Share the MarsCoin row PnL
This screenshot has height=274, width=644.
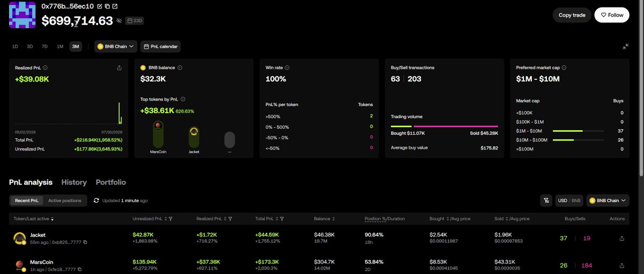pyautogui.click(x=621, y=265)
